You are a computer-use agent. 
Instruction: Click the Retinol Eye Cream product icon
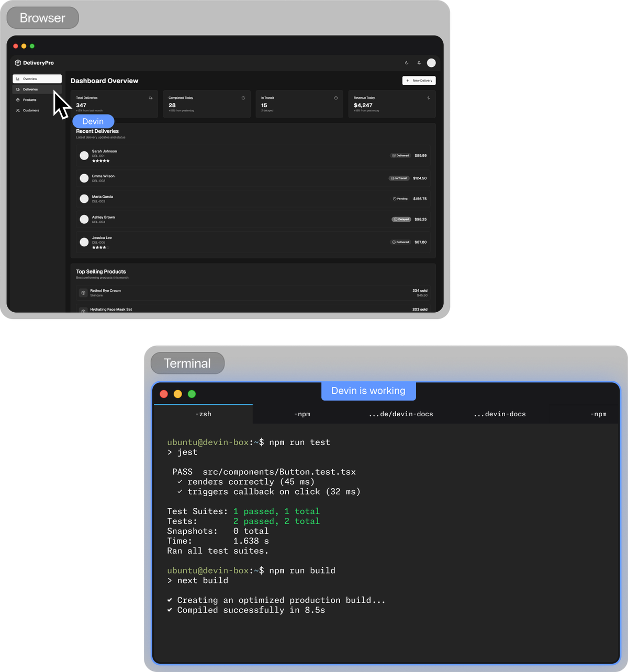pyautogui.click(x=83, y=293)
